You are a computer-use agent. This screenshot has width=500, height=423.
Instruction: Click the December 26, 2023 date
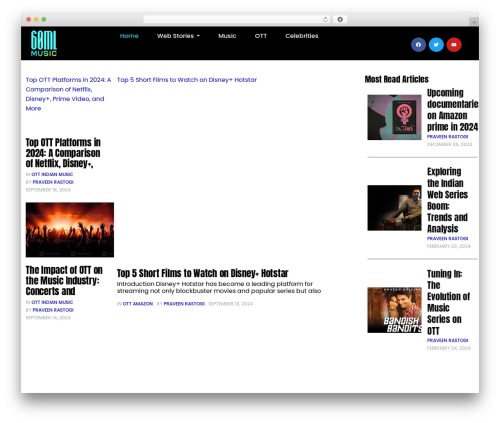pyautogui.click(x=449, y=144)
